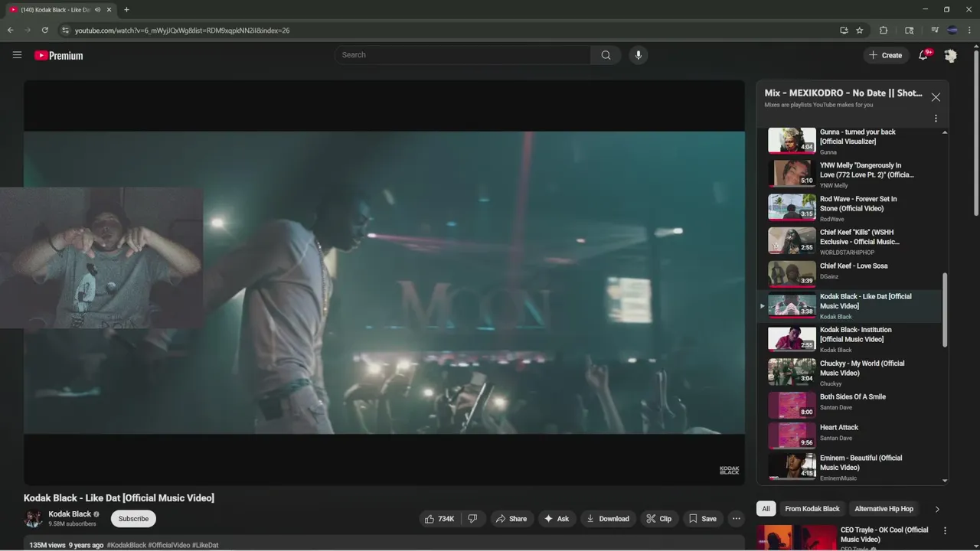Open the account avatar menu
Screen dimensions: 980x551
point(950,55)
